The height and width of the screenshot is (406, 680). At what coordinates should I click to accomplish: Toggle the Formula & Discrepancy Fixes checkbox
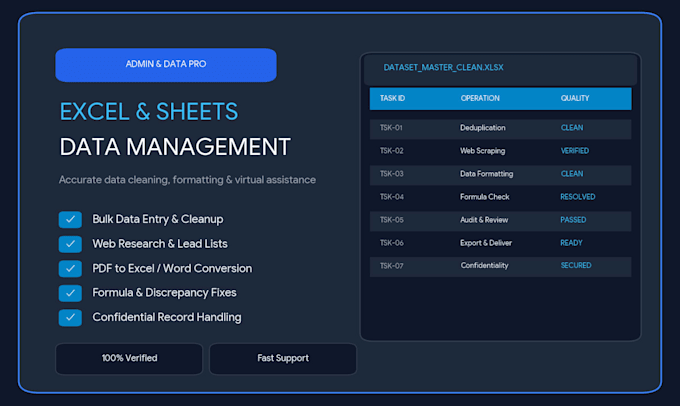(70, 293)
